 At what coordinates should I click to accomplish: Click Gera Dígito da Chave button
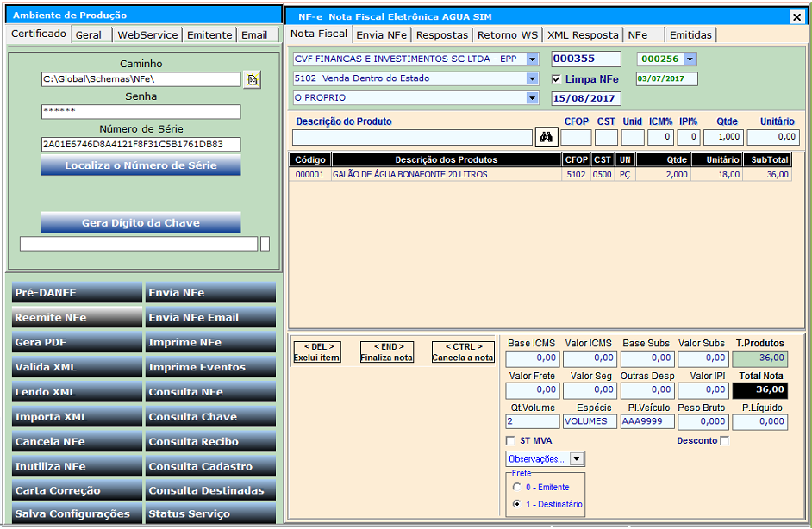click(x=141, y=223)
